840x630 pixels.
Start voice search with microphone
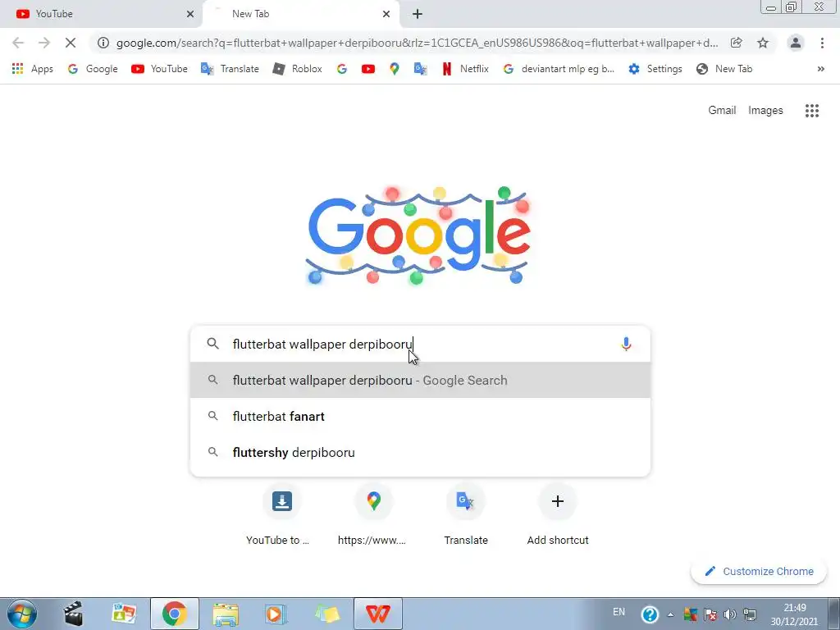click(626, 344)
